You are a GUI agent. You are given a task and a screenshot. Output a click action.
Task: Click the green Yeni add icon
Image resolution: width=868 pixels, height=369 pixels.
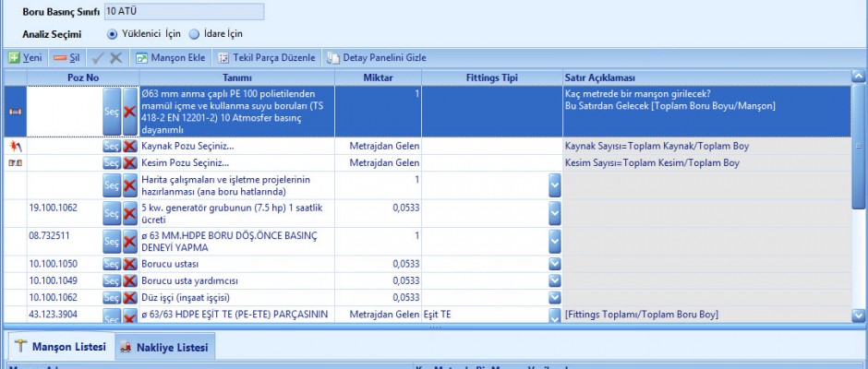(14, 57)
